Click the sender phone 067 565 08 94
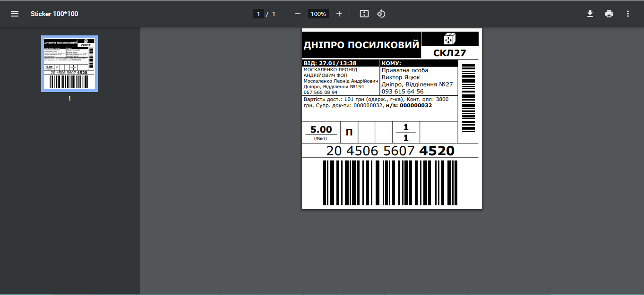The width and height of the screenshot is (644, 295). pyautogui.click(x=320, y=93)
